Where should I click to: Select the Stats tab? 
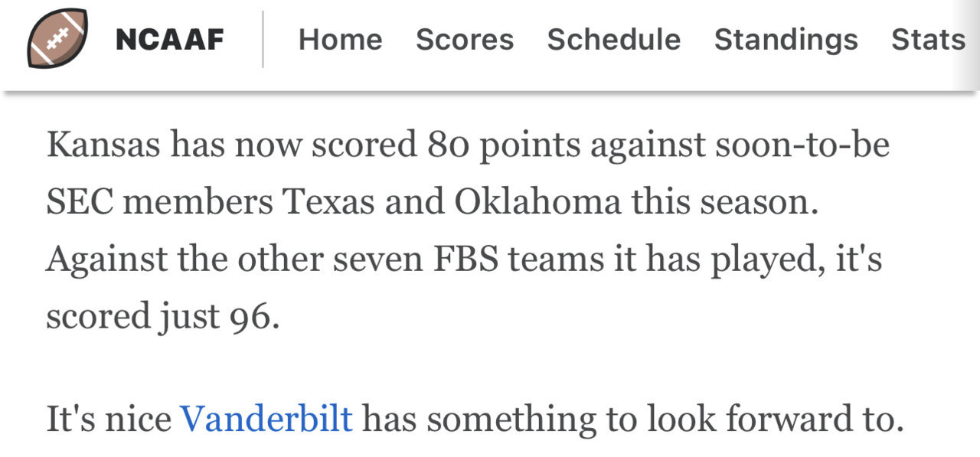click(928, 40)
